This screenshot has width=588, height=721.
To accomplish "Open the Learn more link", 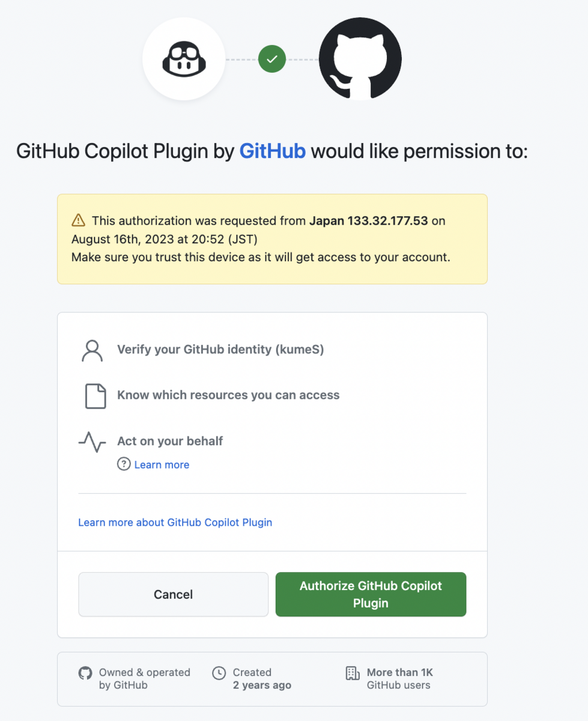I will tap(162, 464).
